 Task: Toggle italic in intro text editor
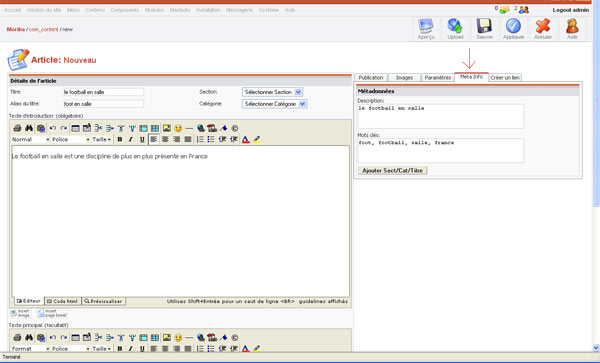click(130, 140)
